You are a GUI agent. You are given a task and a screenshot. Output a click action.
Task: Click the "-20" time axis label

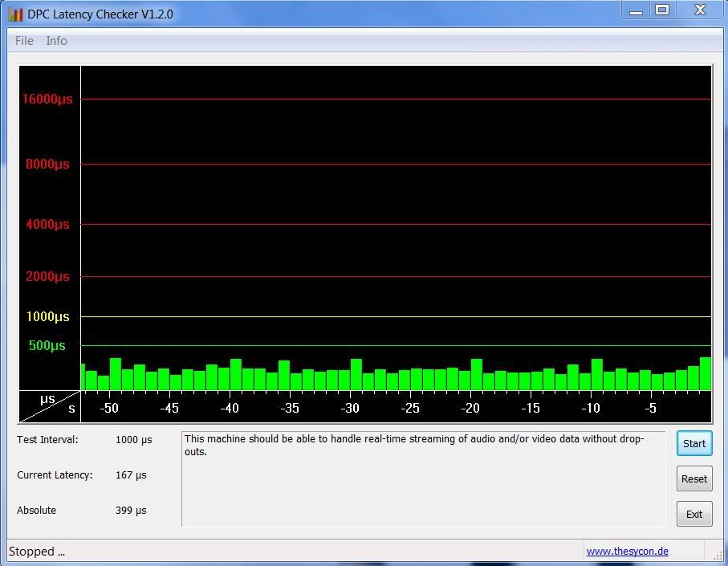click(x=470, y=408)
